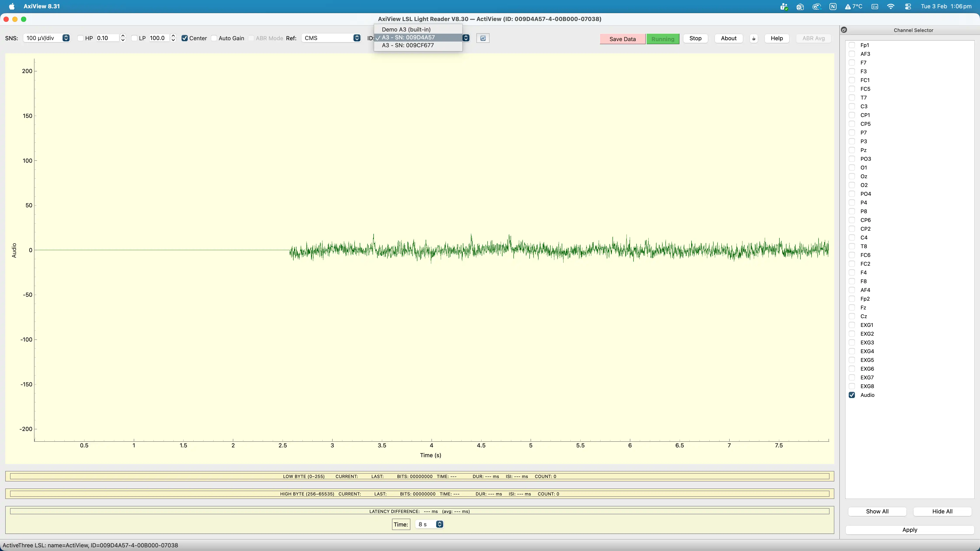Open the Wi-Fi menu in the menu bar
Screen dimensions: 980x551
coord(891,7)
